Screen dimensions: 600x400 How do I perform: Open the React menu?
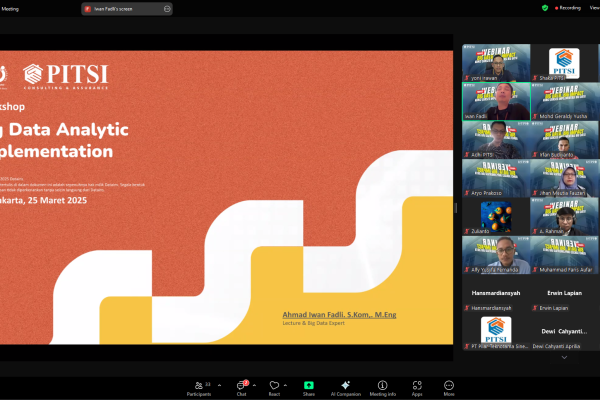pos(274,389)
